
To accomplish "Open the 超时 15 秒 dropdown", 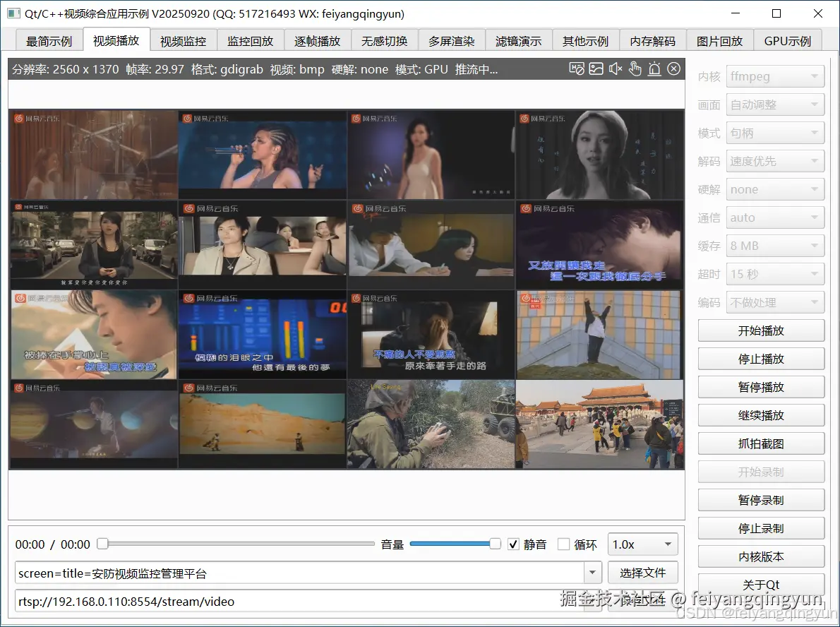I will tap(775, 275).
